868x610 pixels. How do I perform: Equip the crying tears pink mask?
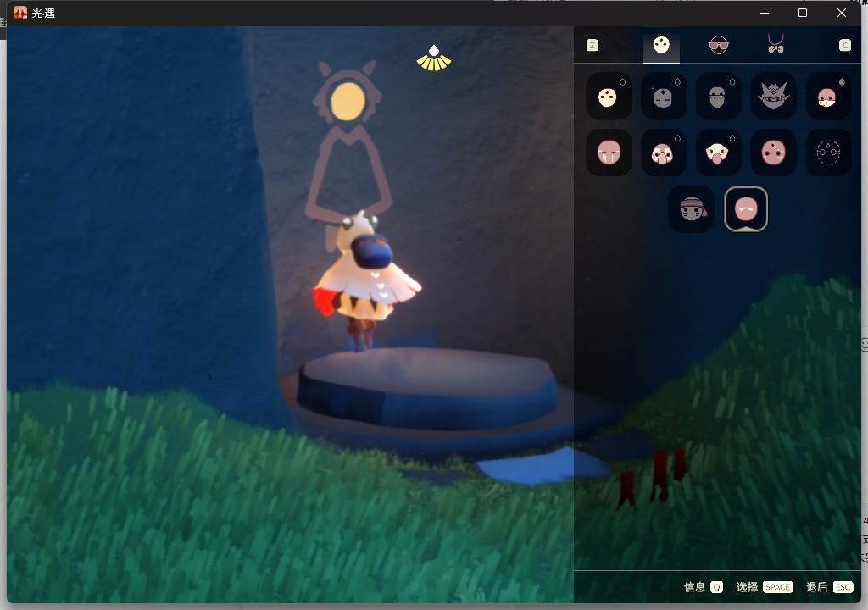click(609, 152)
